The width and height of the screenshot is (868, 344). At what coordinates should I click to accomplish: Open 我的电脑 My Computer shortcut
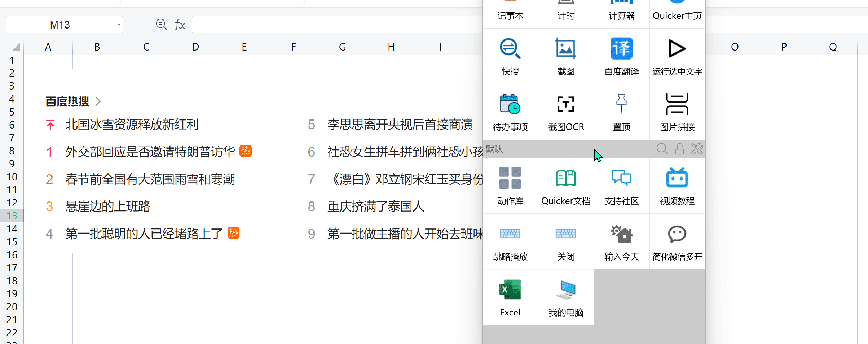click(566, 297)
